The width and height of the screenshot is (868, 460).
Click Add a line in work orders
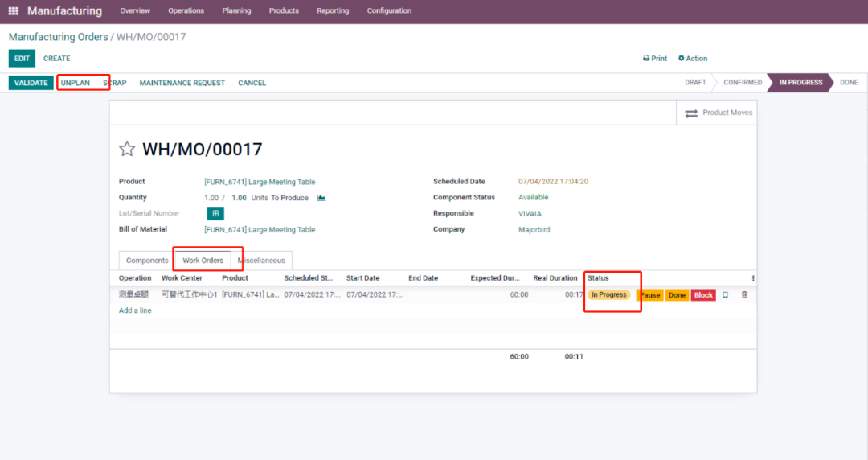[x=135, y=310]
